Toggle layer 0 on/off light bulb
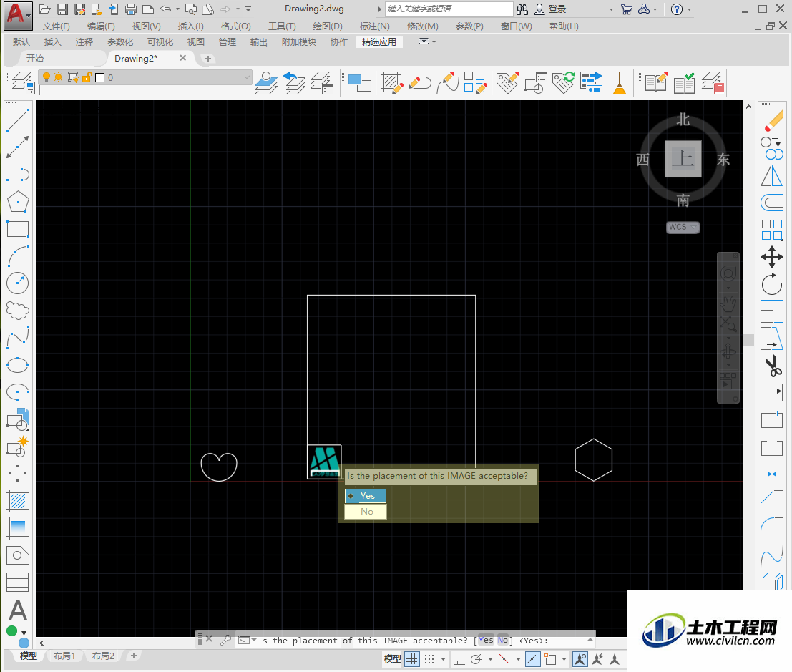792x672 pixels. 47,77
